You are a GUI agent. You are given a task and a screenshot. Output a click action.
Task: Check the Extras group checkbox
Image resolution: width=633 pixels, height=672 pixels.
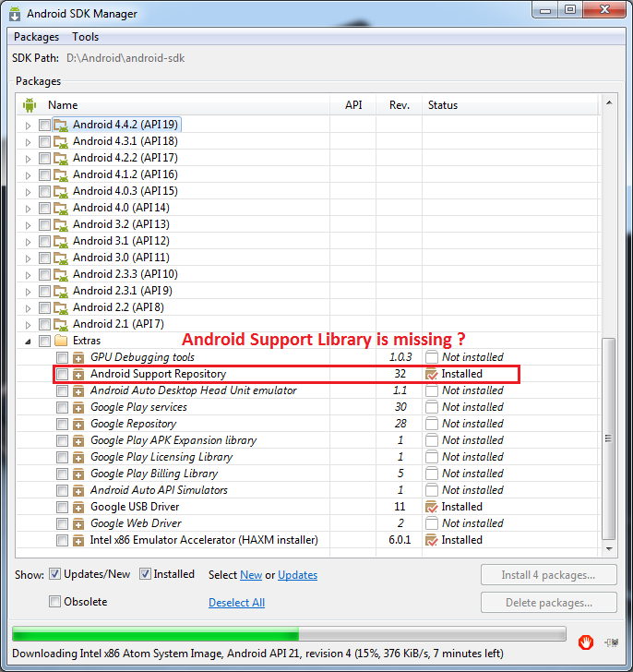coord(44,342)
